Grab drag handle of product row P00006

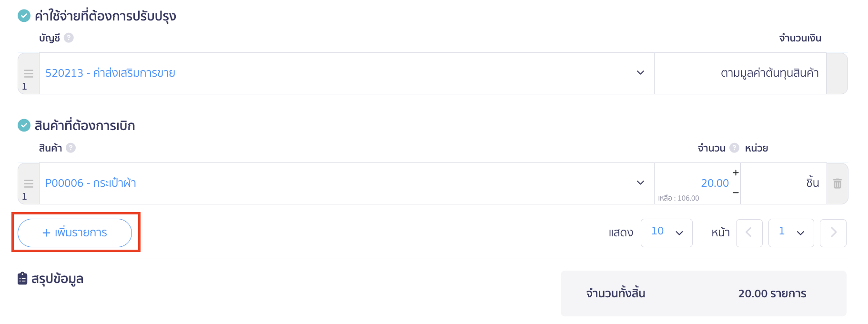(29, 183)
